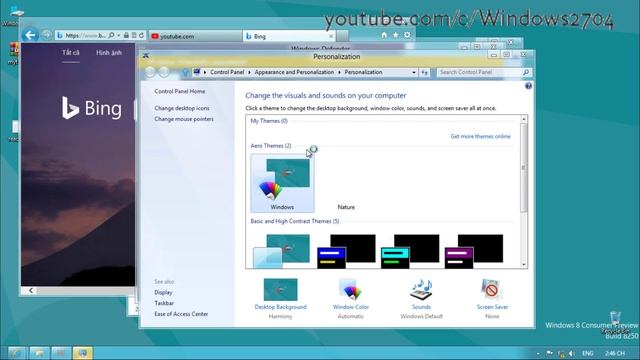This screenshot has height=360, width=640.
Task: Click IE address bar URL field
Action: point(86,36)
